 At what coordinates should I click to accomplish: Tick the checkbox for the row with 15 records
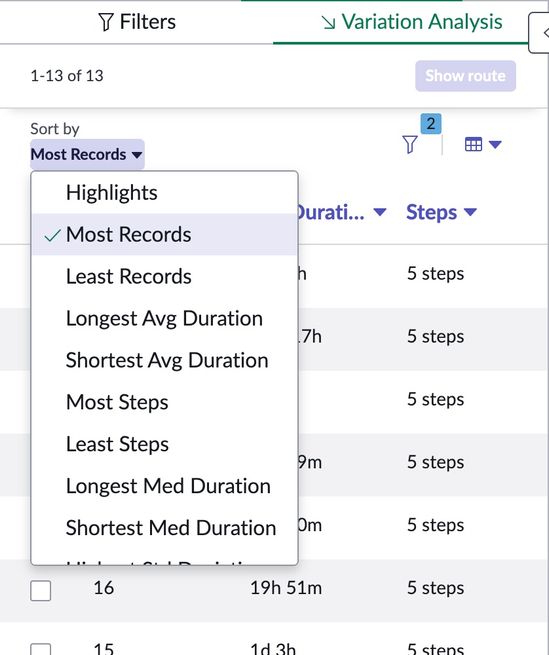pyautogui.click(x=41, y=649)
